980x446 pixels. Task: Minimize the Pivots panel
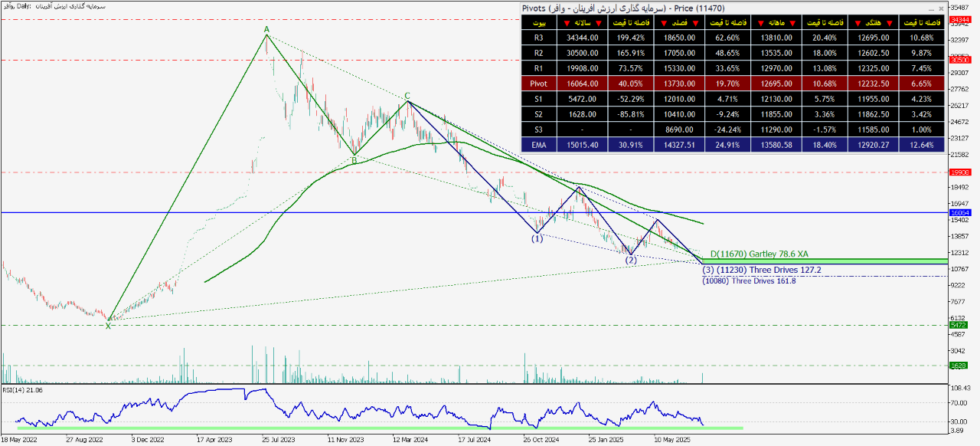coord(930,8)
